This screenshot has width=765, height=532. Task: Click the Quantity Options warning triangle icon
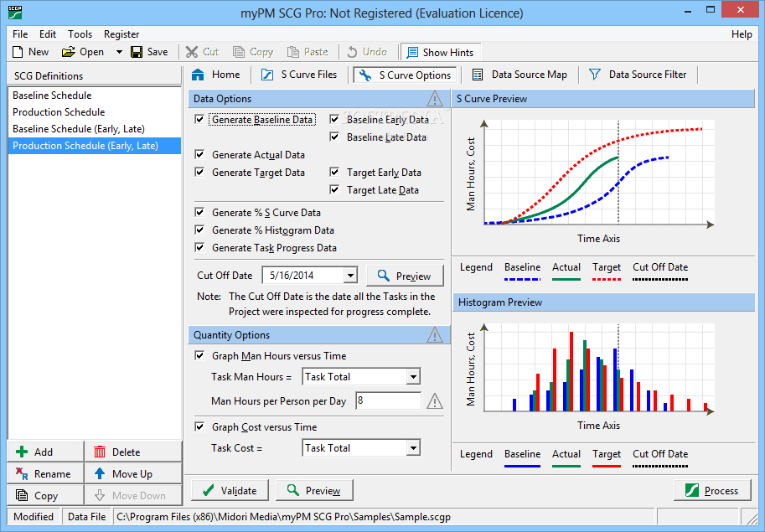(435, 335)
